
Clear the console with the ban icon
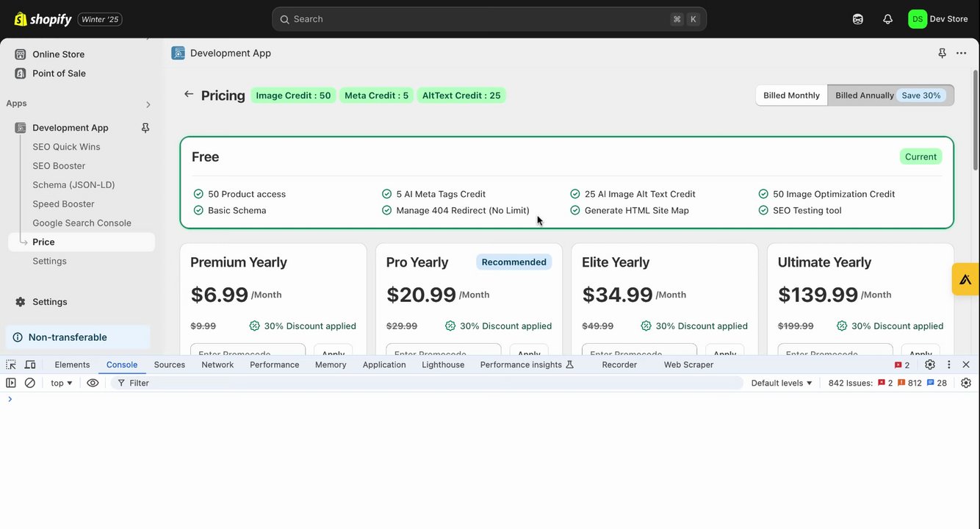pyautogui.click(x=30, y=383)
